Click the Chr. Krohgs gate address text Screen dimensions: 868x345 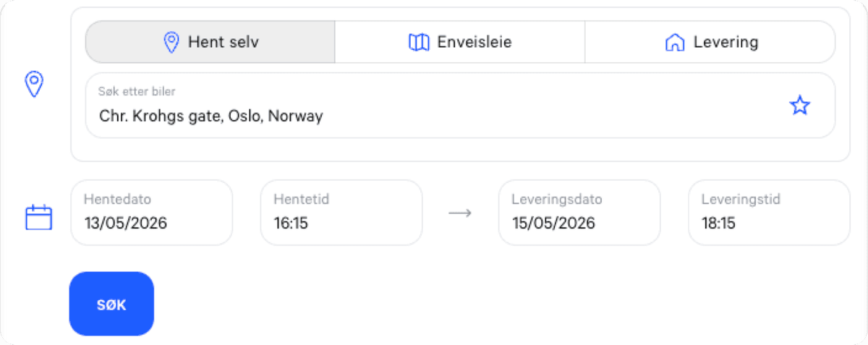[x=210, y=116]
